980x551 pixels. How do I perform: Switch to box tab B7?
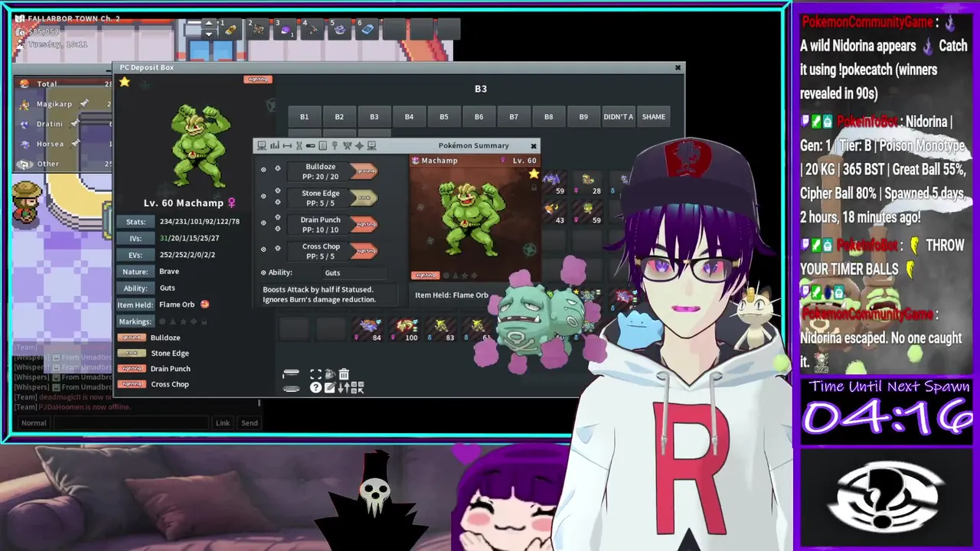click(514, 116)
